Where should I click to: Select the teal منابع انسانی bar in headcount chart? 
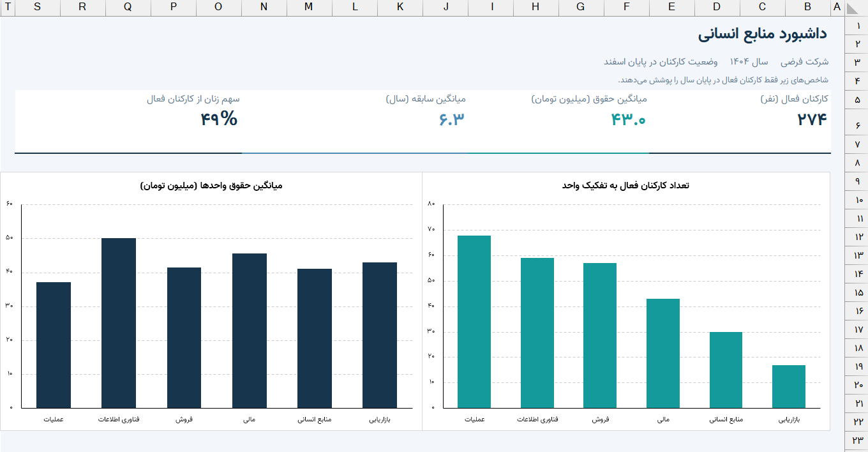pyautogui.click(x=726, y=370)
